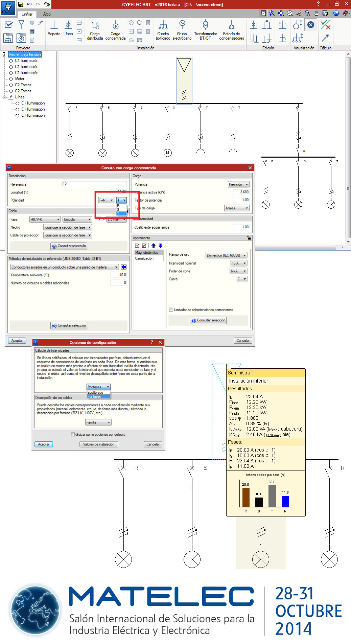Click the undo arrow in title bar
Image resolution: width=351 pixels, height=644 pixels.
(29, 4)
